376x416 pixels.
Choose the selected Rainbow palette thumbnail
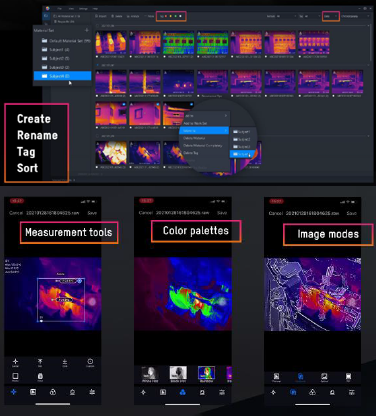click(206, 374)
